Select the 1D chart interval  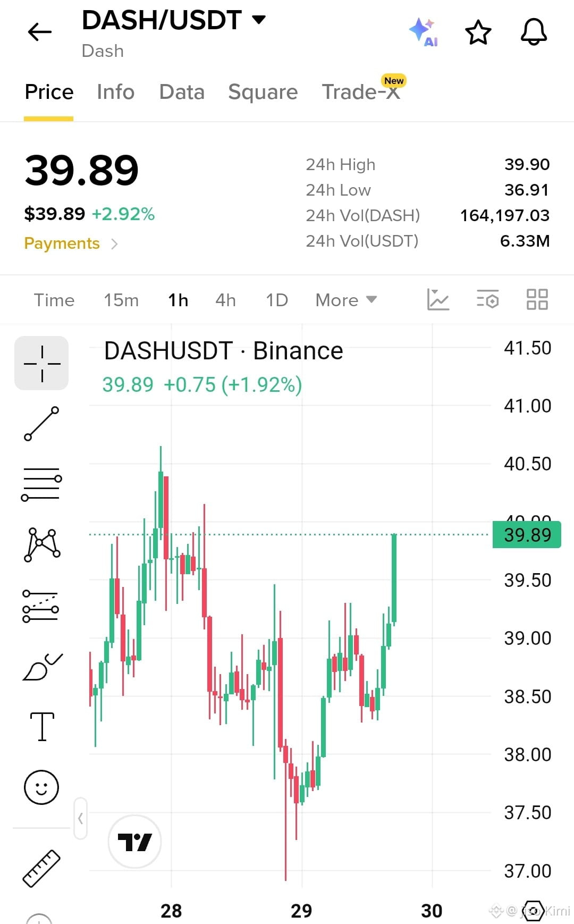[276, 300]
